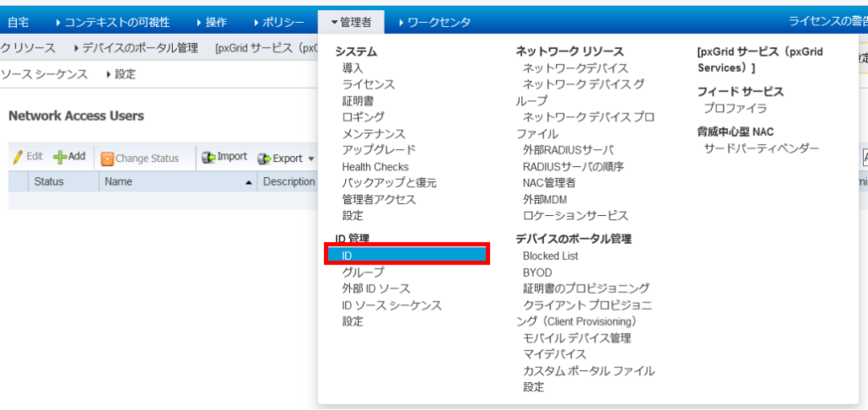
Task: Open Health Checks menu entry
Action: click(375, 167)
